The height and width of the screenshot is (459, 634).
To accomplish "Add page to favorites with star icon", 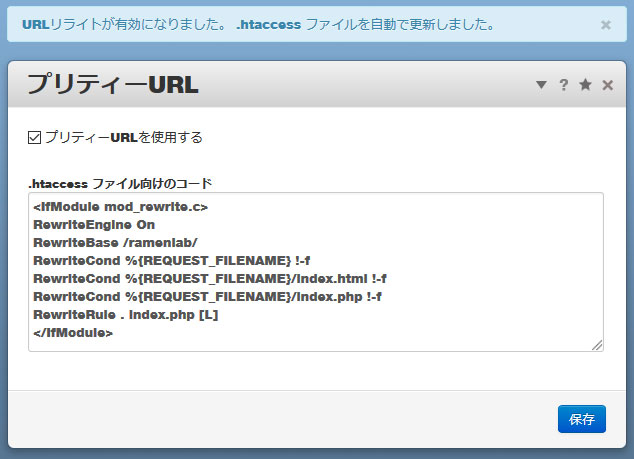I will pyautogui.click(x=586, y=85).
